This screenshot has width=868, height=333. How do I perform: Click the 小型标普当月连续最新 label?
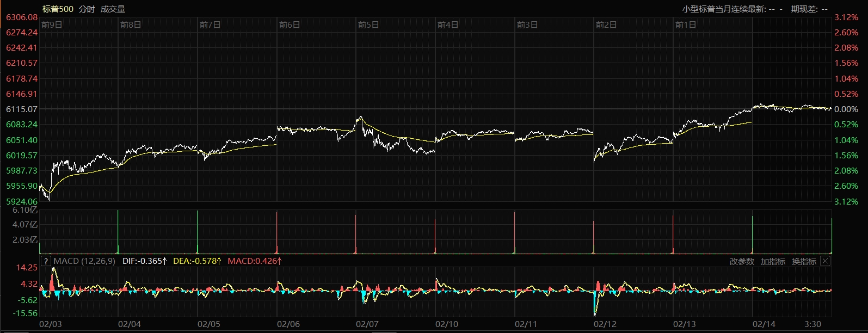724,9
